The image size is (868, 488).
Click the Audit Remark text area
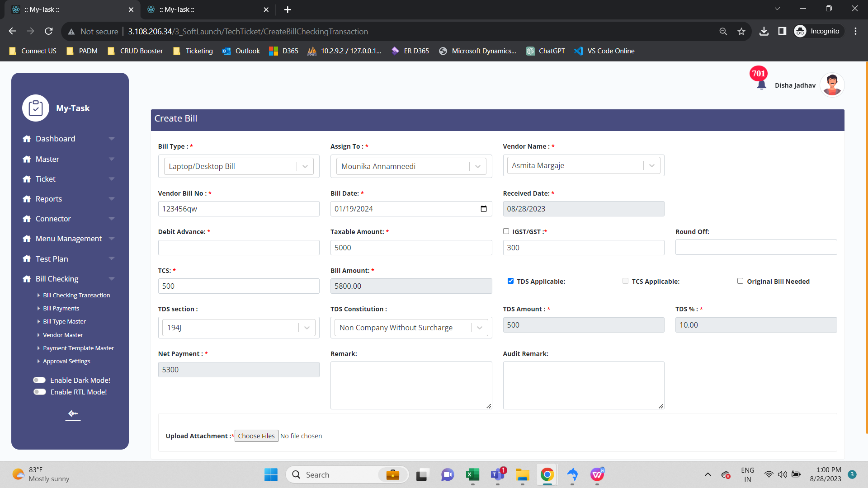[584, 385]
